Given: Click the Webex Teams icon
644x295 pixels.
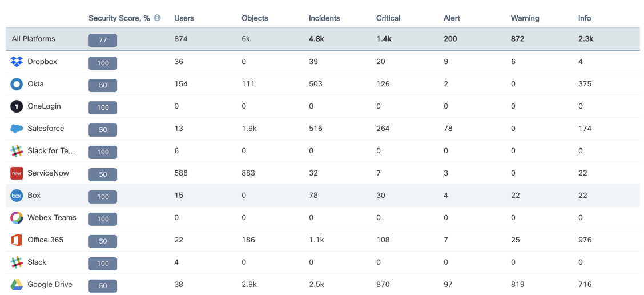Looking at the screenshot, I should click(17, 218).
